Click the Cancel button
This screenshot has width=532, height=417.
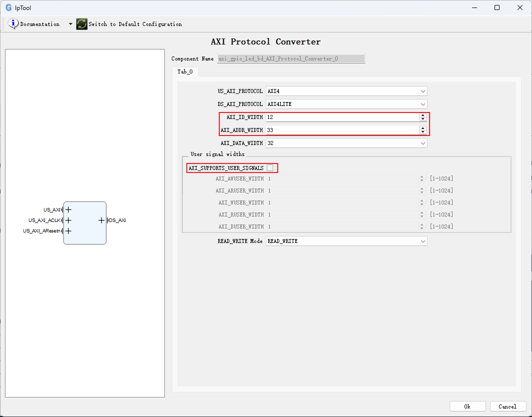[508, 406]
